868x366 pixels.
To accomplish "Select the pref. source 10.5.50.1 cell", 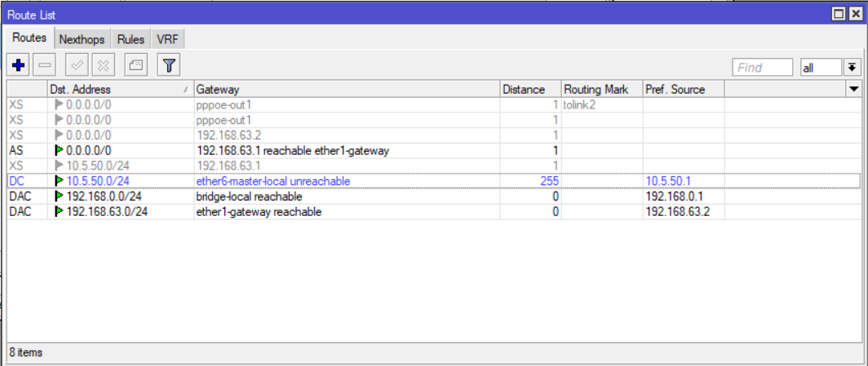I will [684, 181].
